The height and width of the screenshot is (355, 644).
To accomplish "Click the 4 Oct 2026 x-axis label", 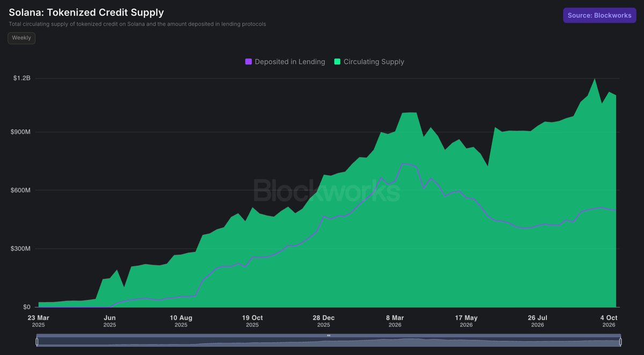I will (x=609, y=321).
